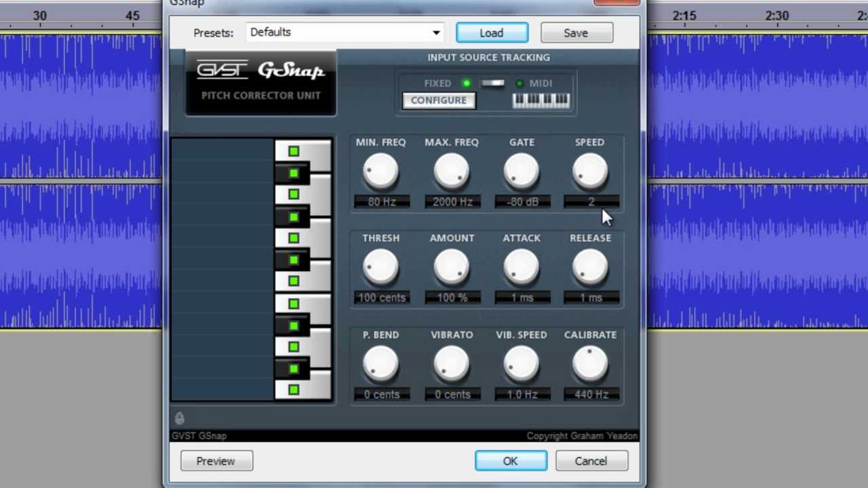Click the ATTACK knob
The width and height of the screenshot is (868, 488).
point(521,266)
